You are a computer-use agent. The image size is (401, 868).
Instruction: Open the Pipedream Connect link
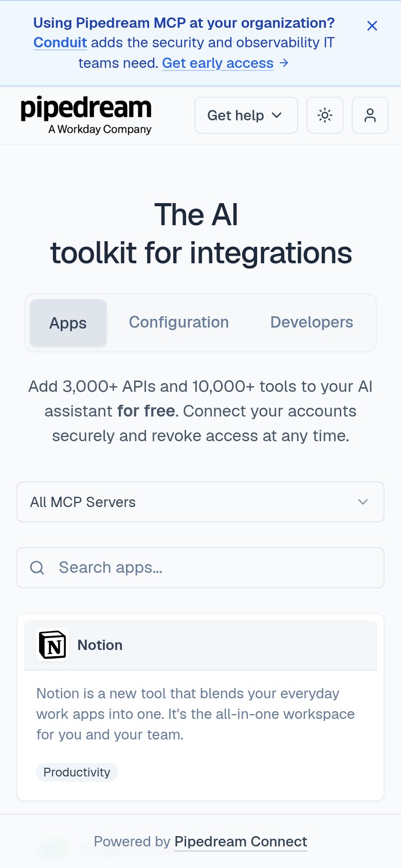pos(241,842)
